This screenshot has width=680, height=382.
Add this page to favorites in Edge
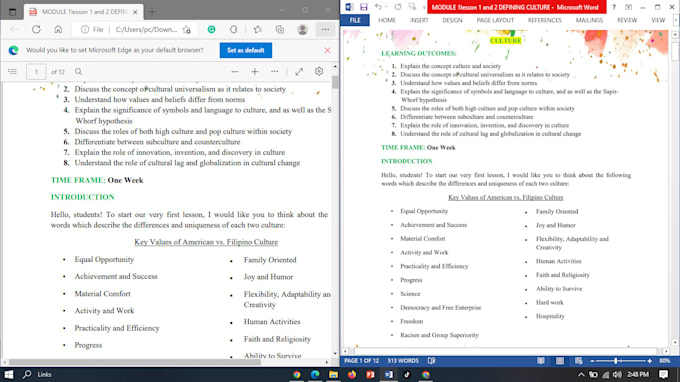coord(186,29)
